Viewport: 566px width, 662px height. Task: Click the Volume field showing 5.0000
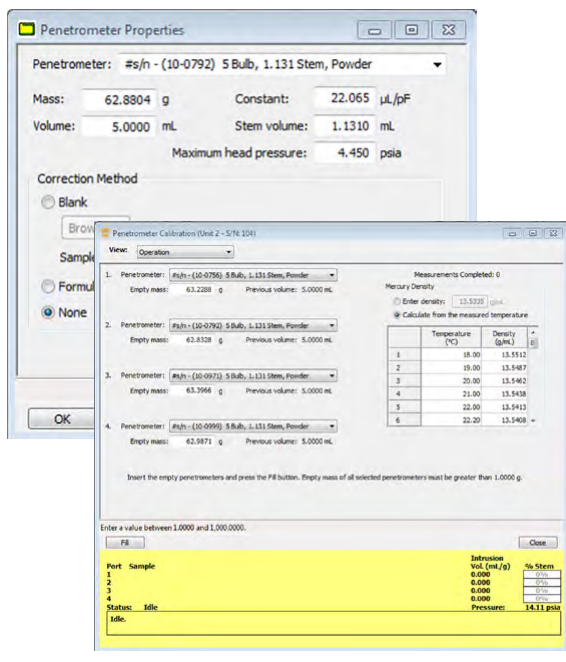[x=119, y=127]
